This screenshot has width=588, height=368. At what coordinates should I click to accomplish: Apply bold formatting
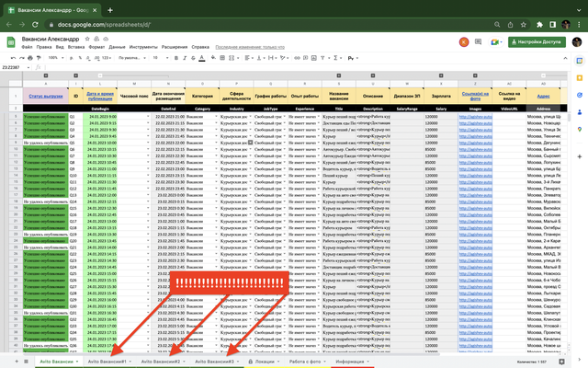coord(176,58)
